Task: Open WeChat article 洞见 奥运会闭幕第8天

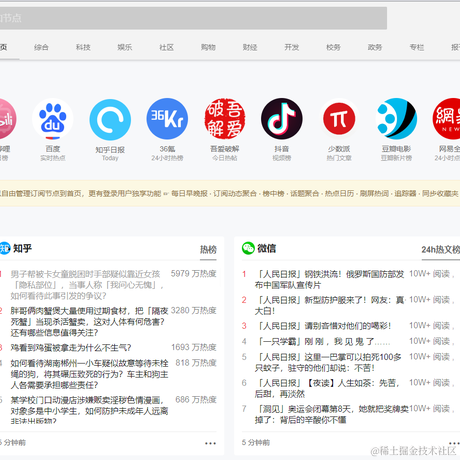Action: [332, 414]
